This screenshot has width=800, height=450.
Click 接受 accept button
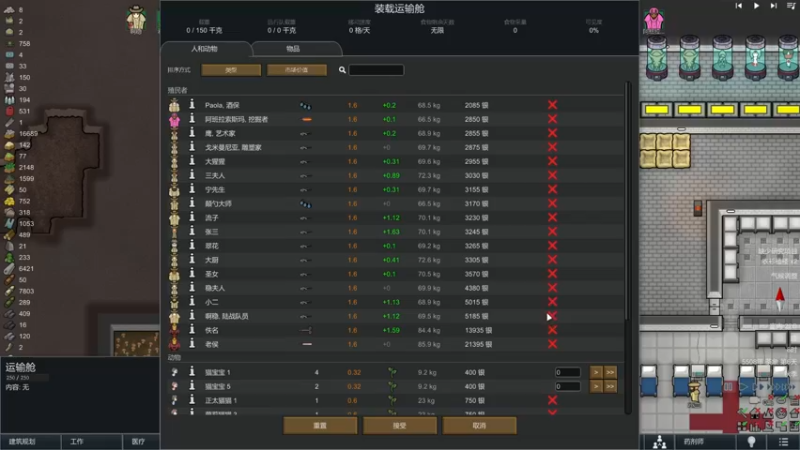399,425
